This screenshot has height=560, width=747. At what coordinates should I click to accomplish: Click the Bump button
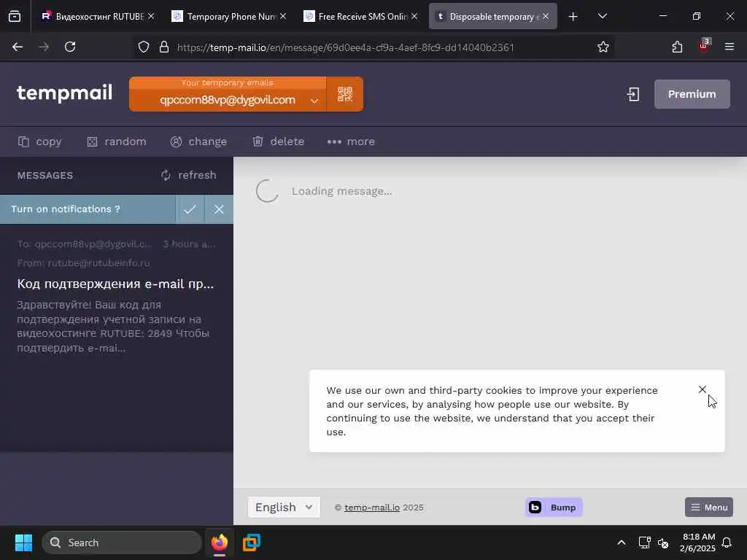[554, 507]
